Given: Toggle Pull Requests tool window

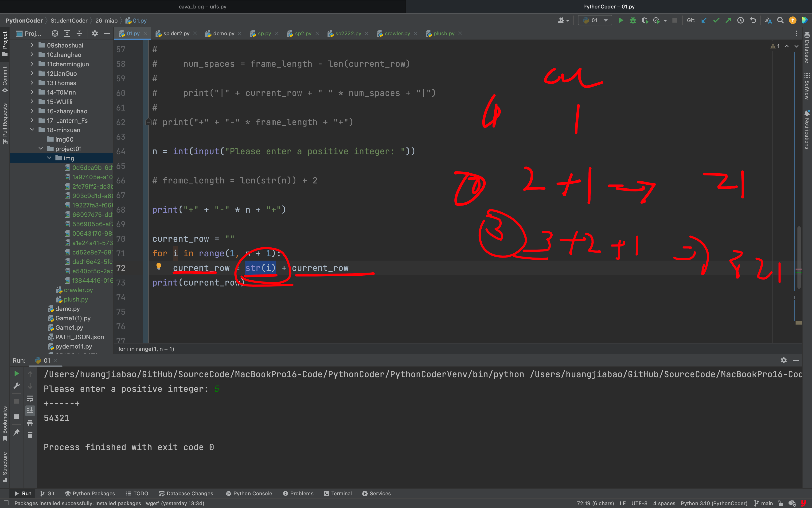Looking at the screenshot, I should [x=5, y=124].
